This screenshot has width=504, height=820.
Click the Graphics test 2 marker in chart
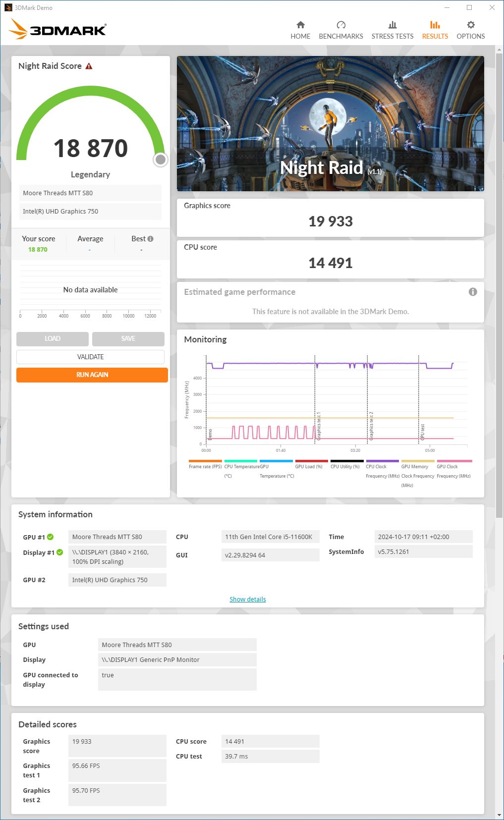[x=371, y=426]
